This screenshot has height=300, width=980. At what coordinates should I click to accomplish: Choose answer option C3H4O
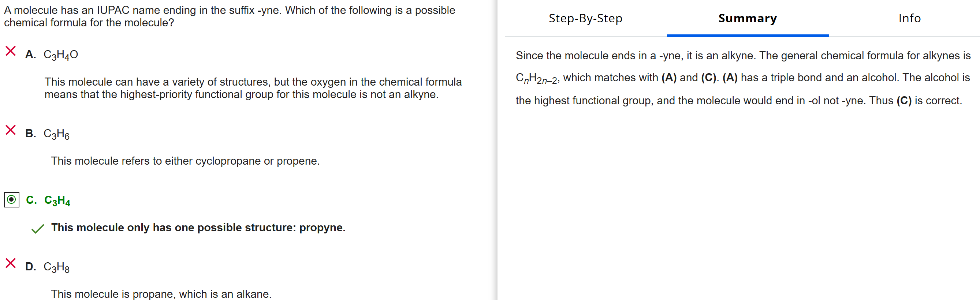click(61, 55)
